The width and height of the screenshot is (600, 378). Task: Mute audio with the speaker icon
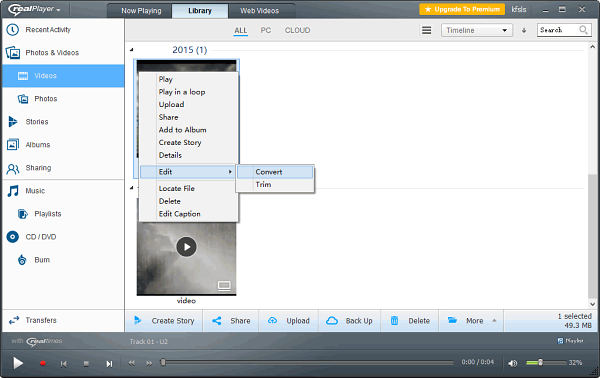(512, 363)
